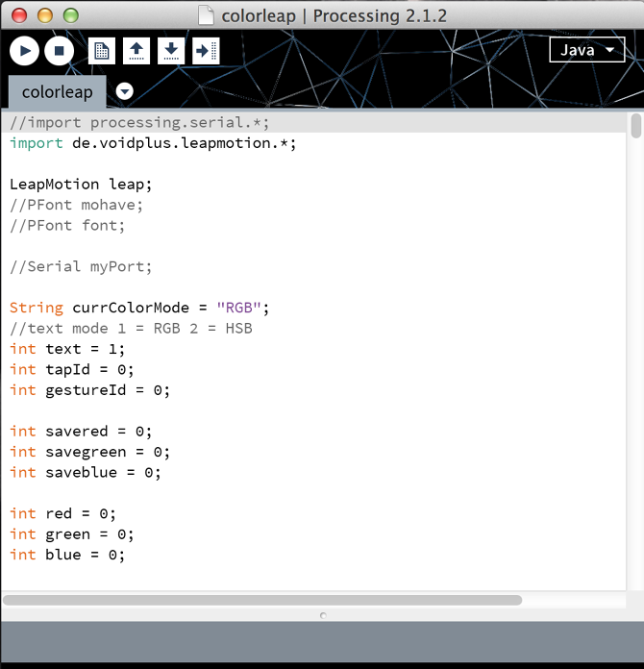Image resolution: width=644 pixels, height=669 pixels.
Task: Click the console divider resize handle
Action: [x=322, y=614]
